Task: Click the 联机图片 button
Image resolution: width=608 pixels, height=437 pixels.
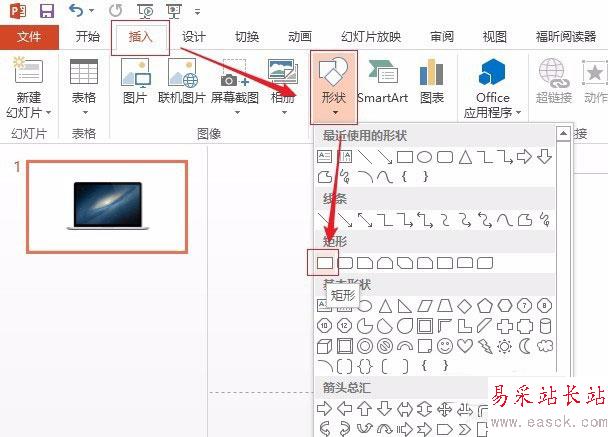Action: (182, 82)
